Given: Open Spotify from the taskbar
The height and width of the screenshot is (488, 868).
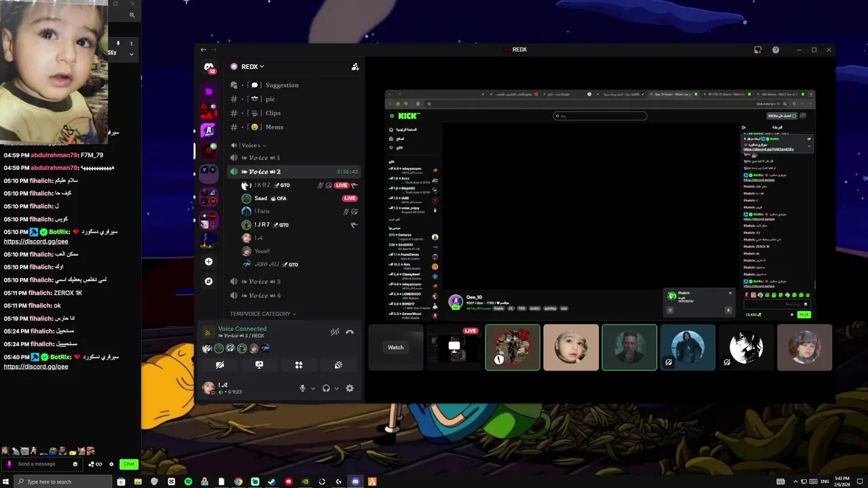Looking at the screenshot, I should (188, 482).
